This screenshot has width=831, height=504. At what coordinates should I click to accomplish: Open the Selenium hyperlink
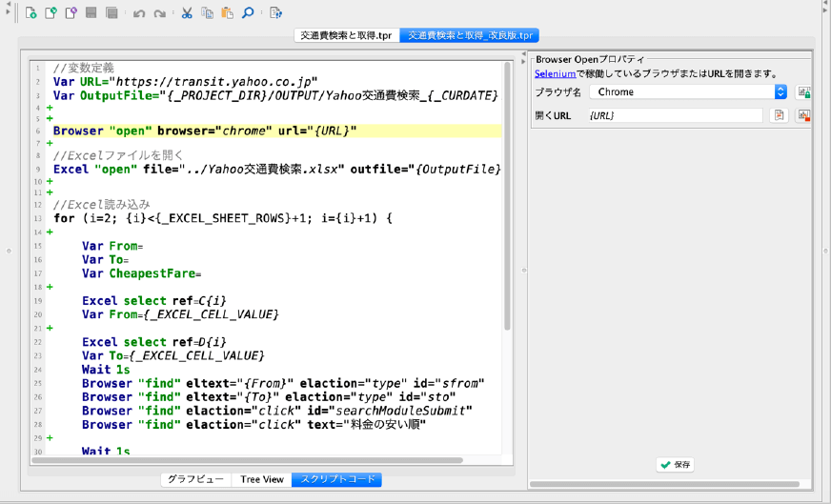tap(555, 73)
